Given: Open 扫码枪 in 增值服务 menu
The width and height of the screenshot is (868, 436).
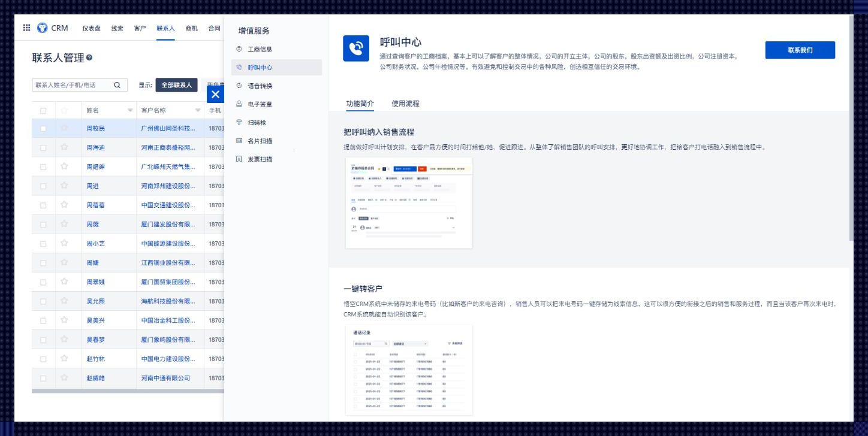Looking at the screenshot, I should pyautogui.click(x=276, y=123).
